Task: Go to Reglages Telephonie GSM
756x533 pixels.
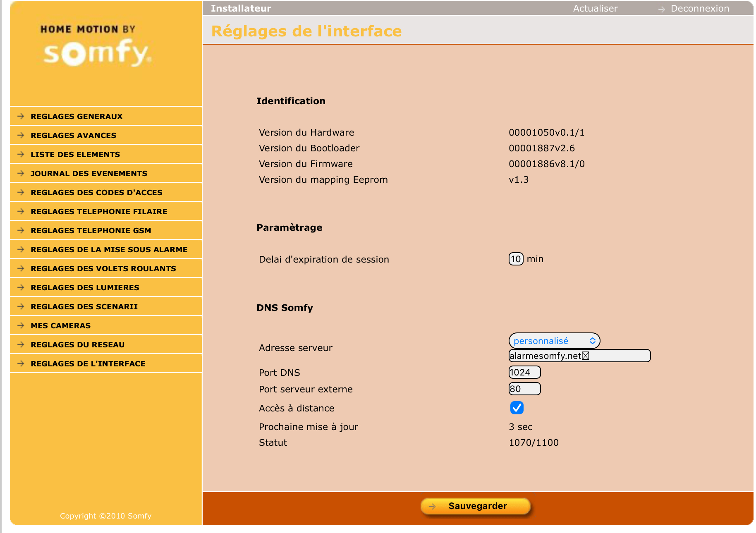Action: (91, 231)
